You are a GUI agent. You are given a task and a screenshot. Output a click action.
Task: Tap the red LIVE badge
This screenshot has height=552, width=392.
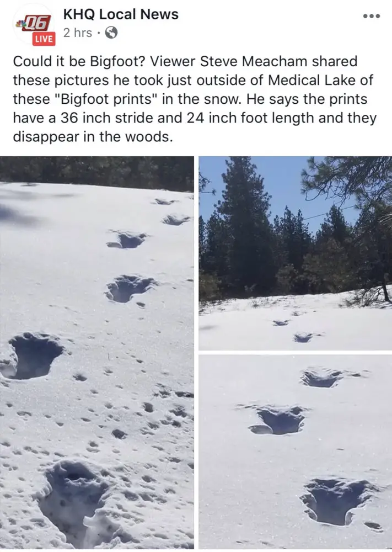coord(44,39)
